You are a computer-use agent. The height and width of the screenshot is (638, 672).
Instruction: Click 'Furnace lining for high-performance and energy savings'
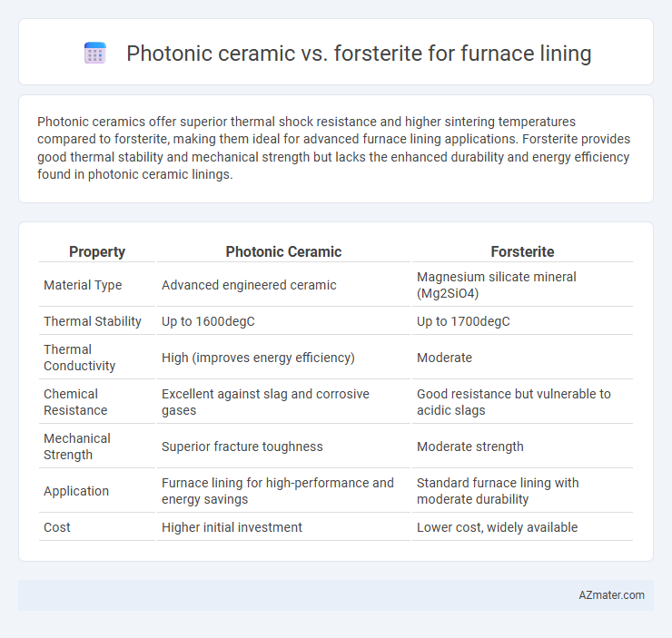(x=277, y=491)
